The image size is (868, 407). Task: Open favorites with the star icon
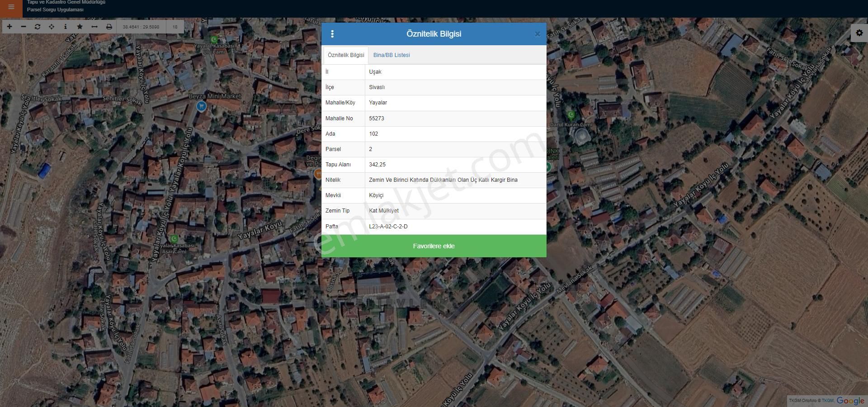coord(80,27)
